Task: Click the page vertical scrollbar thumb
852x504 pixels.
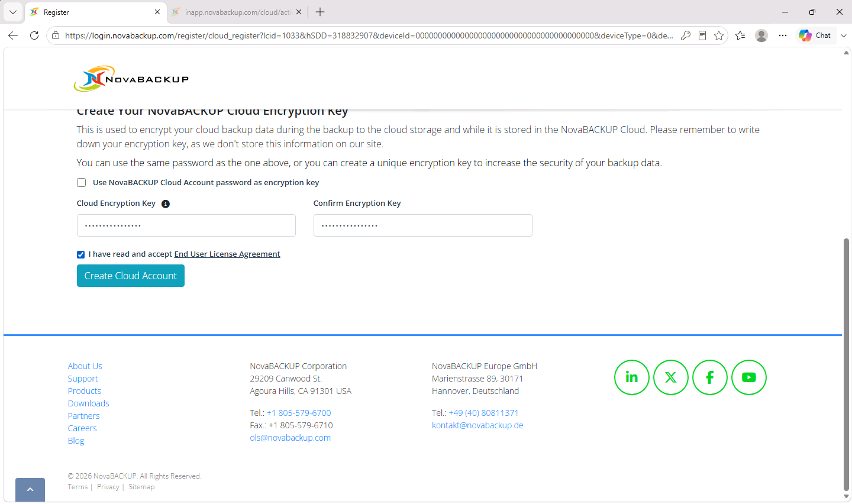Action: click(x=846, y=364)
